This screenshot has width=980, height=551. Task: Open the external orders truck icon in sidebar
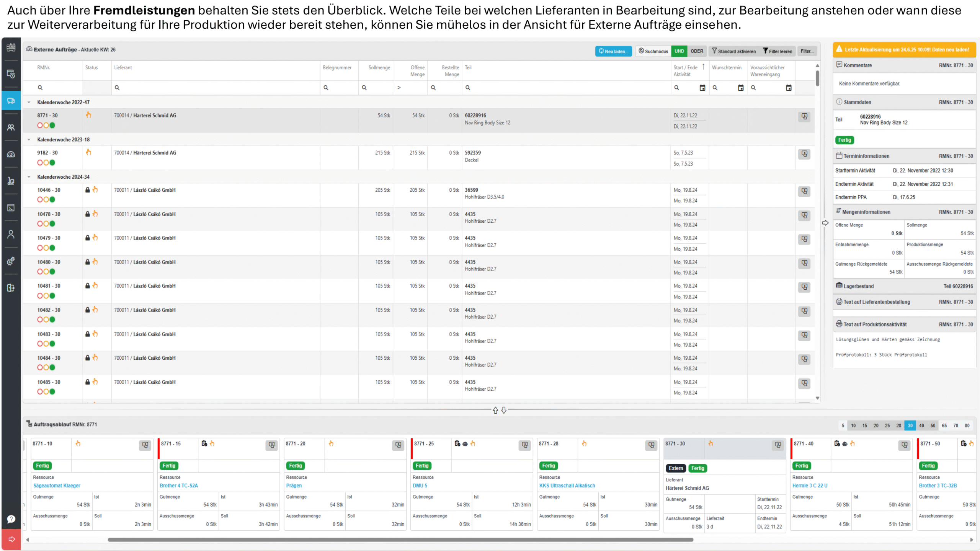11,101
